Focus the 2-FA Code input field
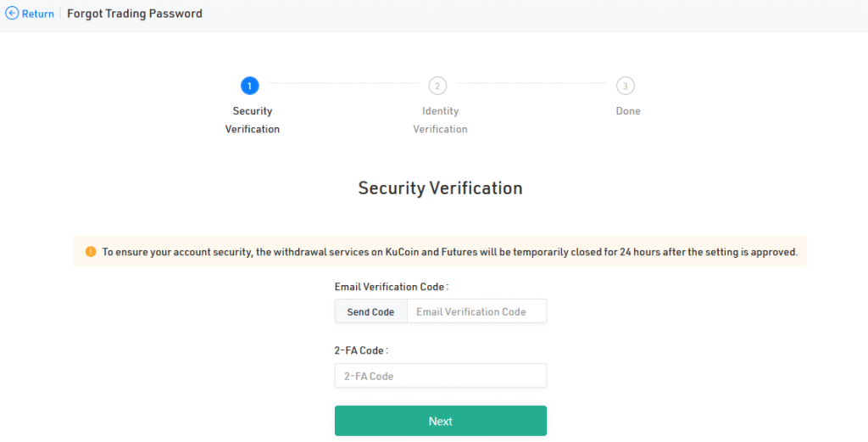 click(440, 376)
